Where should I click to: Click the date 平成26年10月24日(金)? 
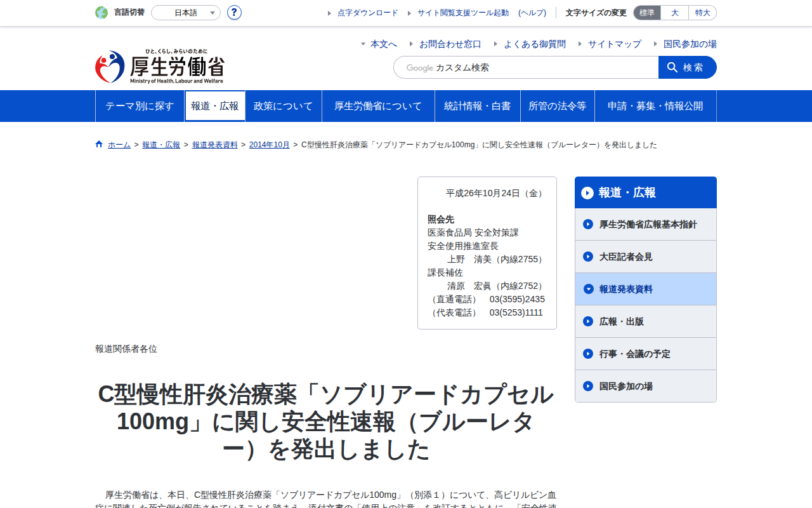[x=495, y=193]
